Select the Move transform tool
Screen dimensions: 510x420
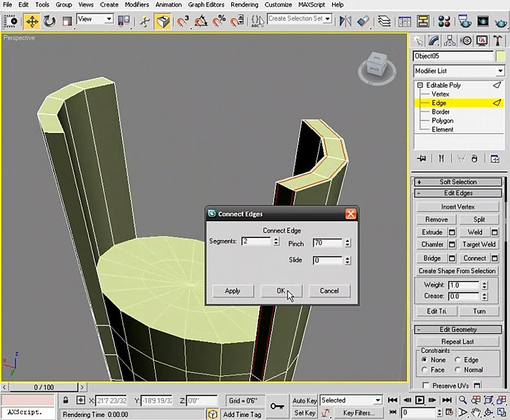pos(32,21)
